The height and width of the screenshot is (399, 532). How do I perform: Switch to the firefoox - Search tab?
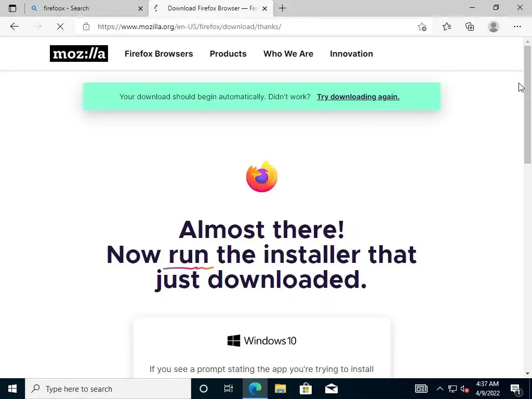(x=87, y=8)
